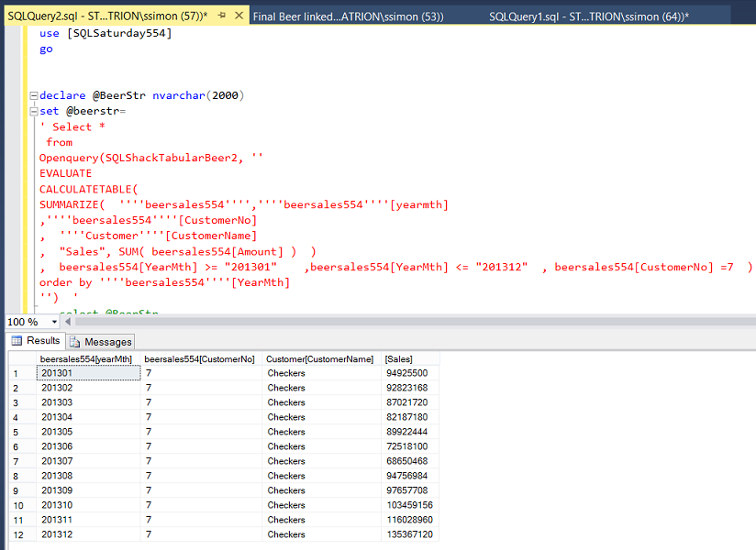This screenshot has height=550, width=756.
Task: Collapse the declare @BeerStr code block
Action: [x=32, y=95]
